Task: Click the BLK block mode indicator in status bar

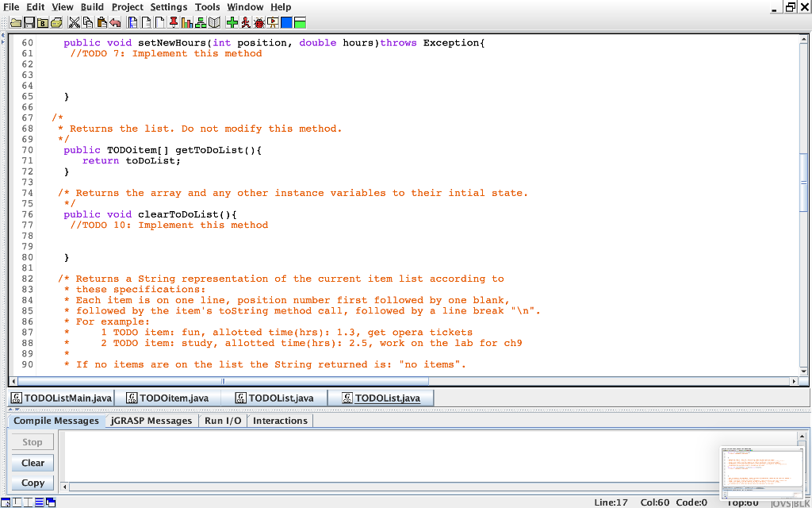Action: click(x=801, y=502)
